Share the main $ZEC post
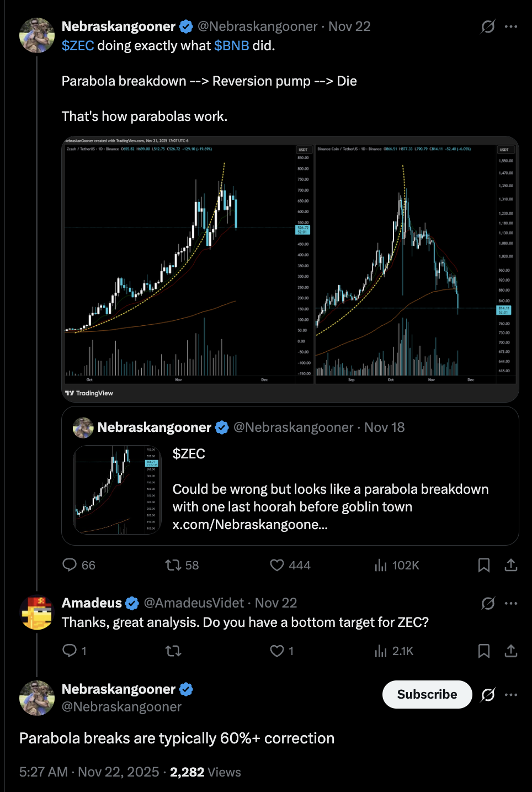This screenshot has width=532, height=792. [511, 564]
